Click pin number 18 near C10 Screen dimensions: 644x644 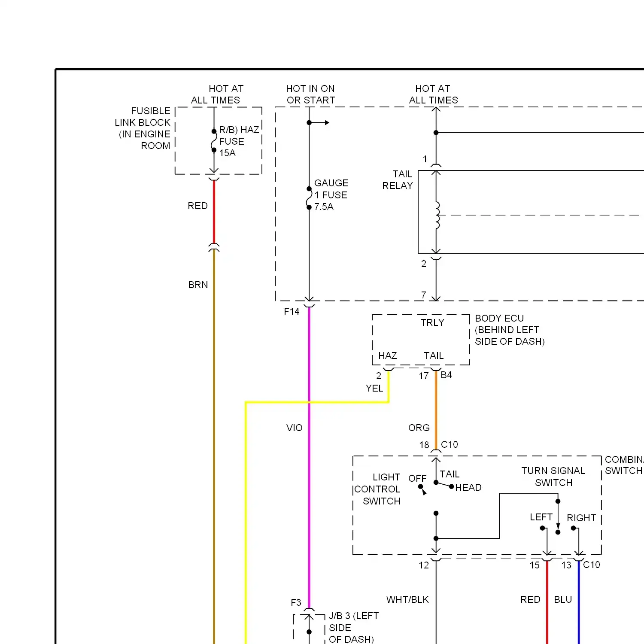[424, 445]
